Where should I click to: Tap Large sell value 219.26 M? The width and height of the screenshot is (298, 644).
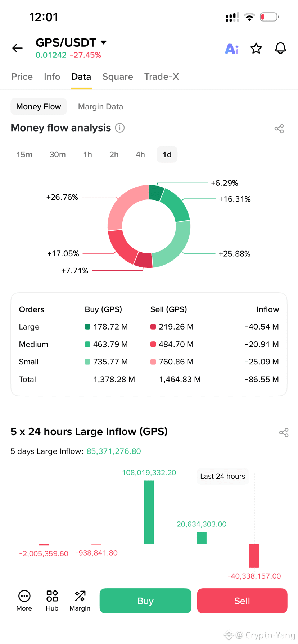pos(176,327)
